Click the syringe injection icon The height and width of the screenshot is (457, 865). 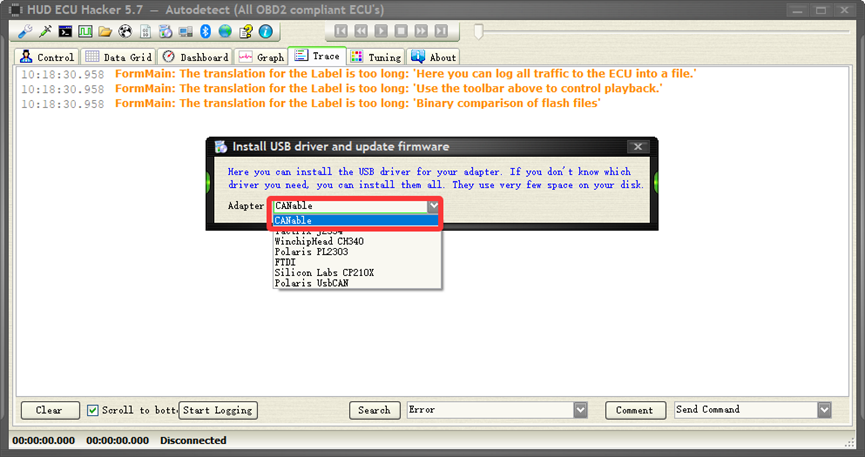45,31
